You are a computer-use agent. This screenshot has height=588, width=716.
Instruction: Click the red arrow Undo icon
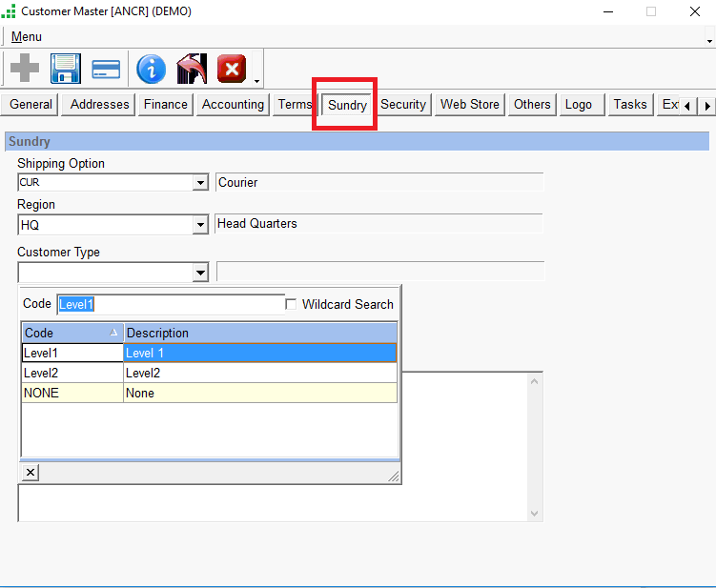tap(192, 69)
